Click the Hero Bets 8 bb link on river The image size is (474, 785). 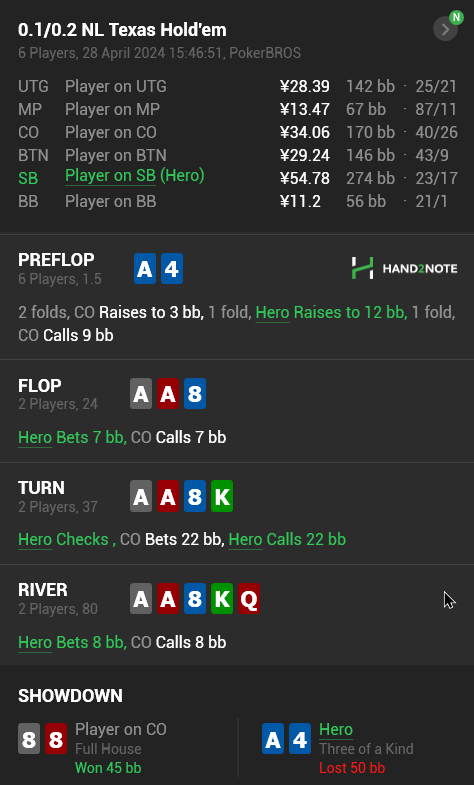point(72,642)
